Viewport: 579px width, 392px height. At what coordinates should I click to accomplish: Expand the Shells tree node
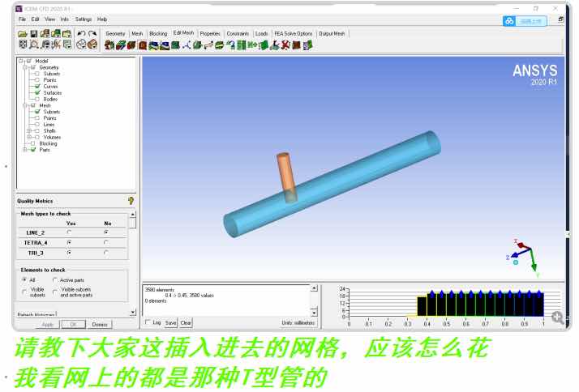pos(29,130)
